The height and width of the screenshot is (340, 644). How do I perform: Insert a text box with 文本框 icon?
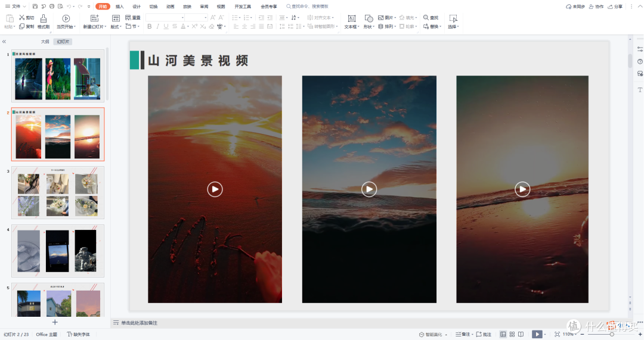click(x=351, y=18)
